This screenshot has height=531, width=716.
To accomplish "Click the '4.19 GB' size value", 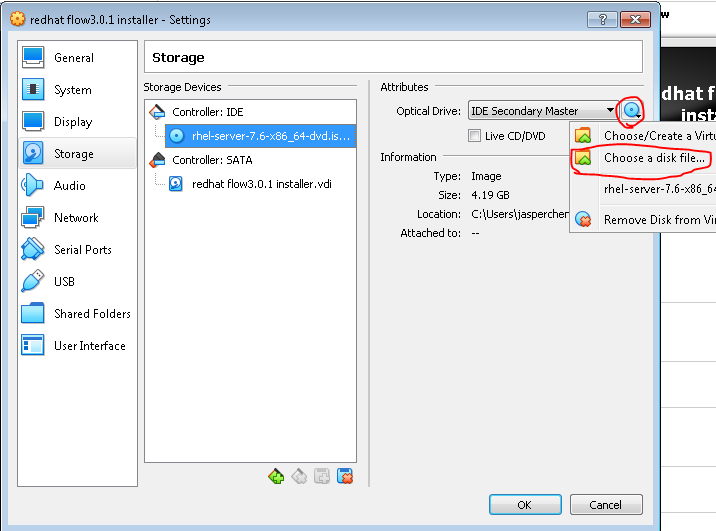I will [490, 195].
